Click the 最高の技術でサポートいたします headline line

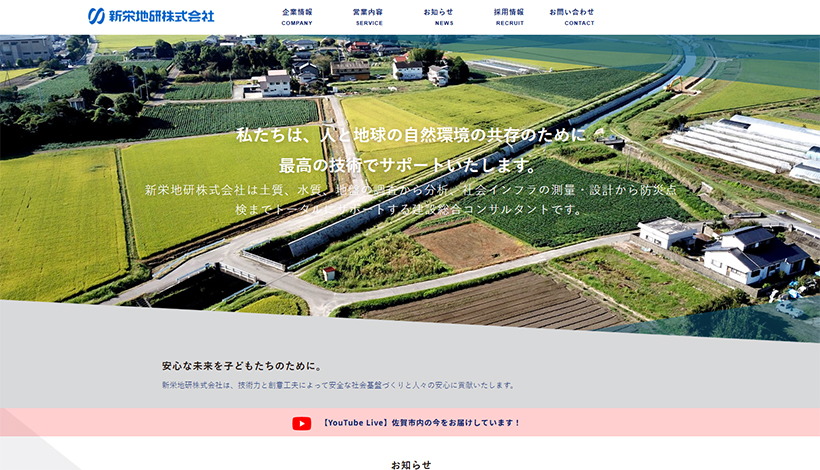coord(410,164)
